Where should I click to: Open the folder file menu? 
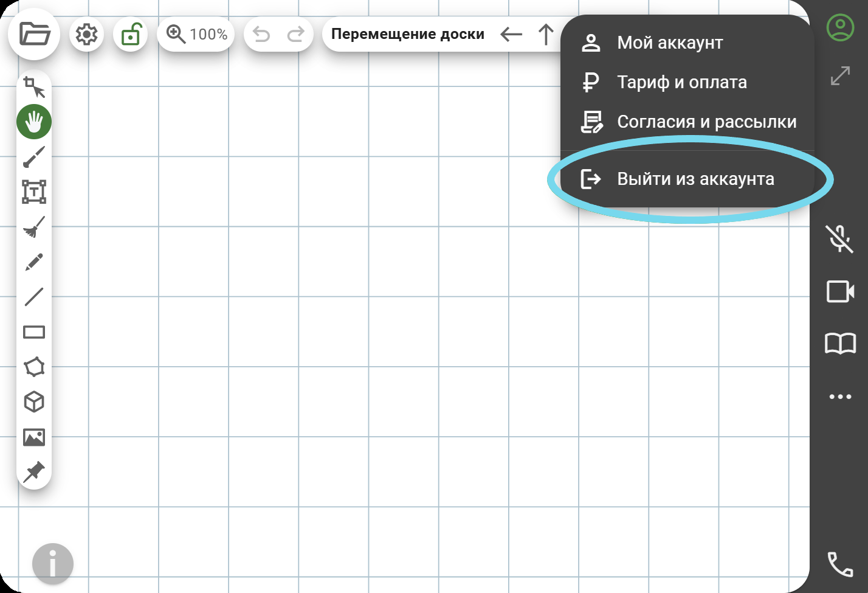tap(34, 34)
